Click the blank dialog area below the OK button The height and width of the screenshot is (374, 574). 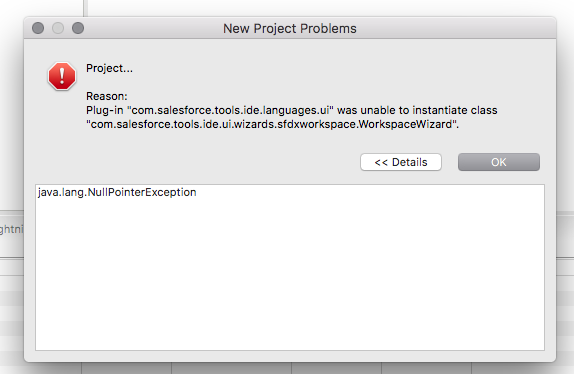[499, 178]
